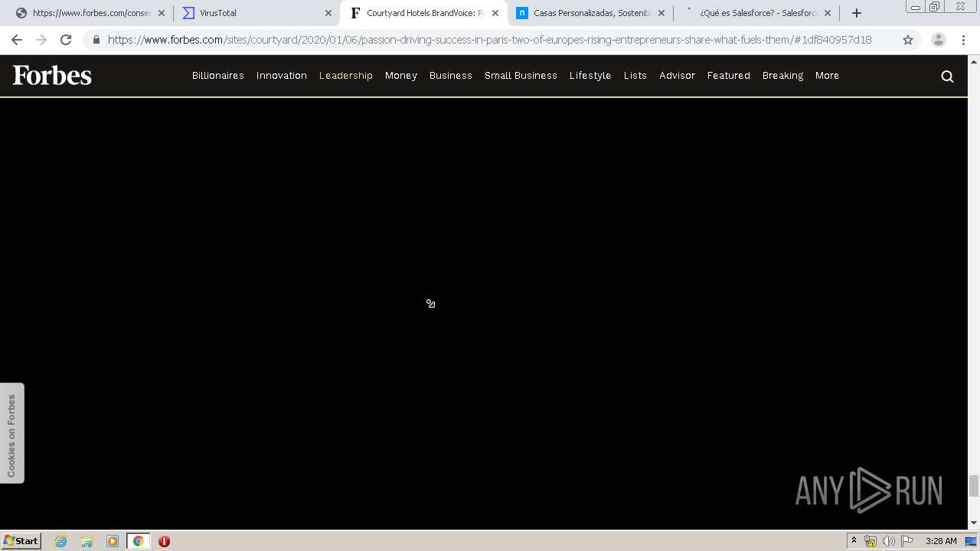Open Windows Explorer folder in taskbar
The image size is (980, 551).
tap(87, 541)
